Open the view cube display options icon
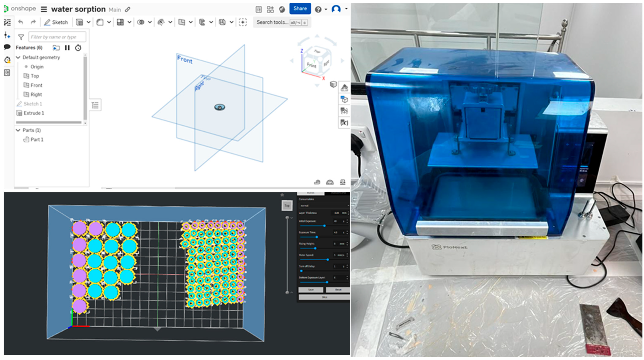 click(x=333, y=84)
